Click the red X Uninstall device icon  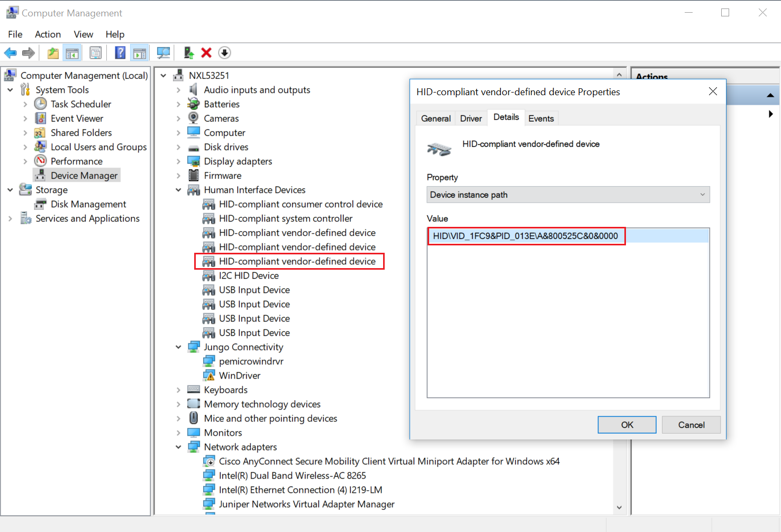206,53
